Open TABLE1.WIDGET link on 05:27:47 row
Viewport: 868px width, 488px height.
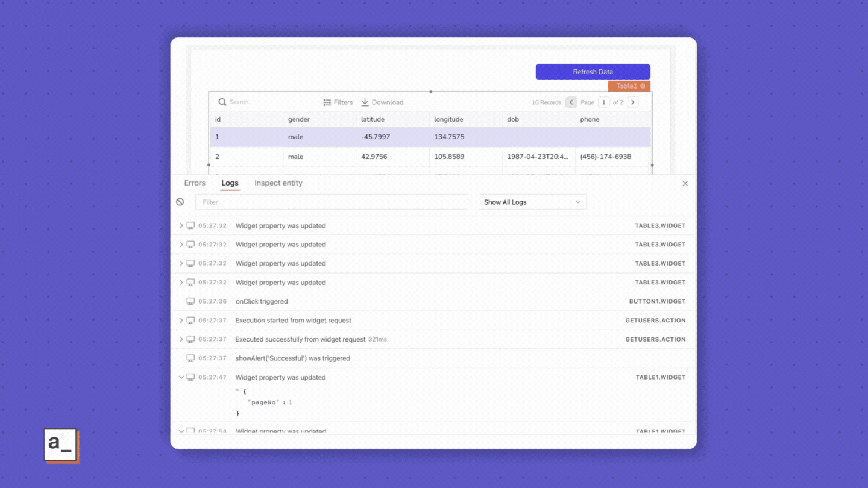click(x=661, y=377)
